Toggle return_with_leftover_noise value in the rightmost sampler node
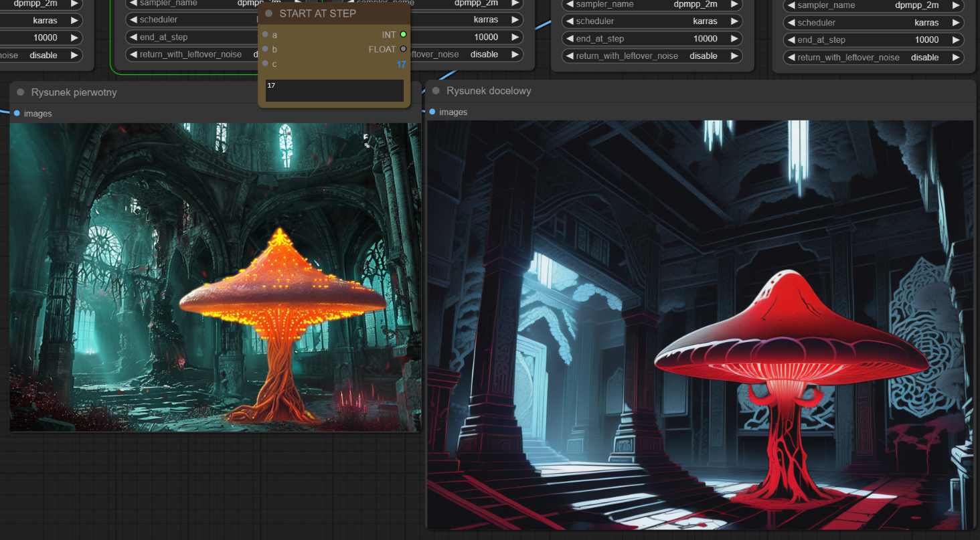This screenshot has height=540, width=980. pyautogui.click(x=924, y=58)
